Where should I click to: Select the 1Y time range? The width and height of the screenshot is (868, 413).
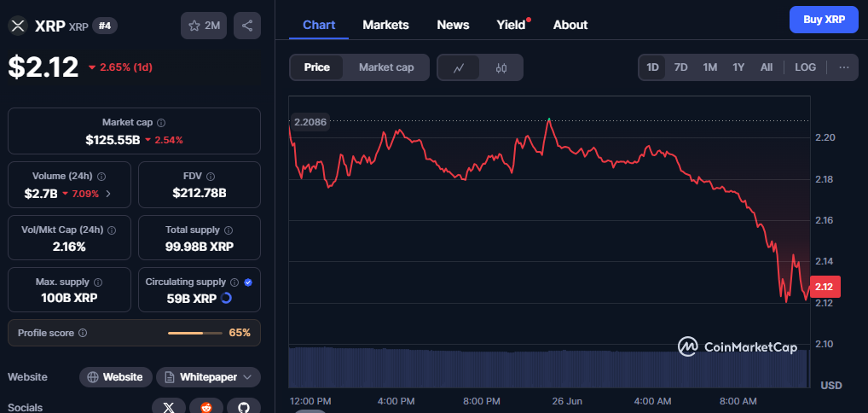coord(738,67)
